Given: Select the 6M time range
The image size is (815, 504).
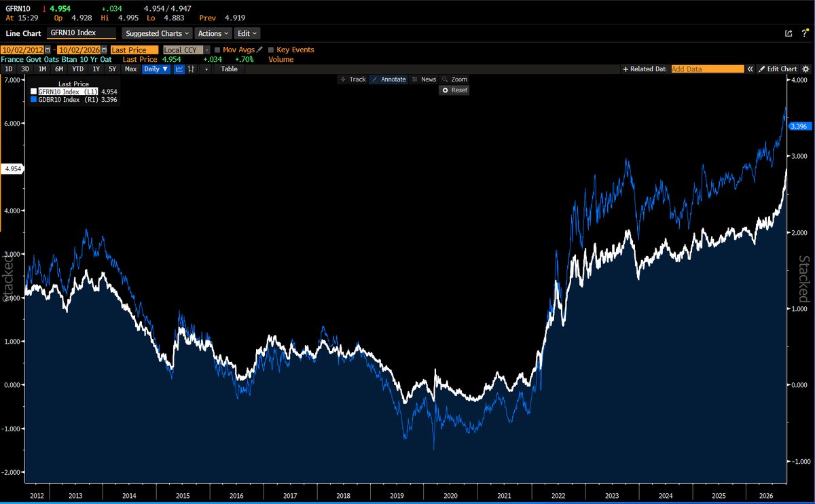Looking at the screenshot, I should pyautogui.click(x=59, y=69).
